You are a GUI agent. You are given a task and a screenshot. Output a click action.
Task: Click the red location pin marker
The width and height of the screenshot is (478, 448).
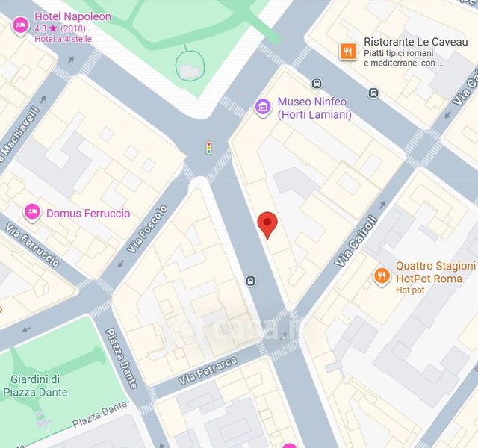(x=267, y=225)
